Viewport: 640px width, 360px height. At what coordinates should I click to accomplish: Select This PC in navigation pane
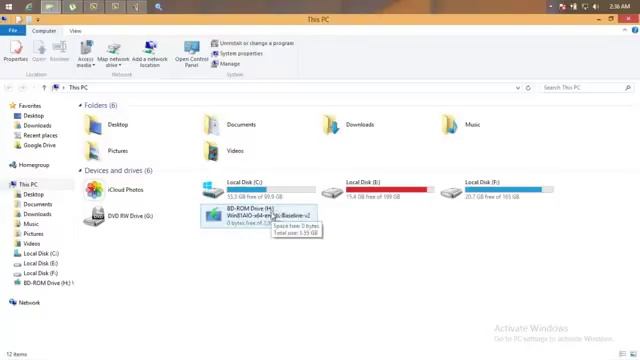click(28, 184)
